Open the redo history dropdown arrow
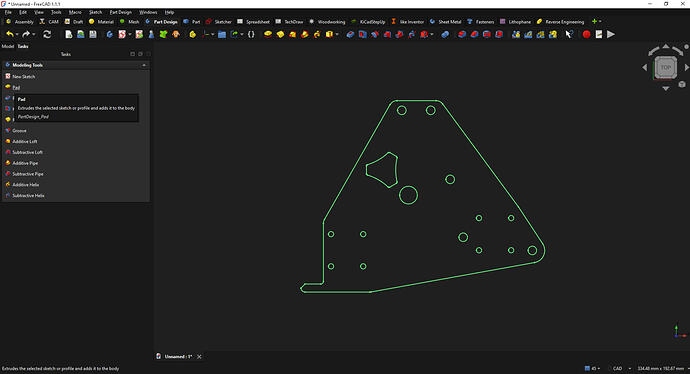The width and height of the screenshot is (690, 374). click(x=33, y=34)
